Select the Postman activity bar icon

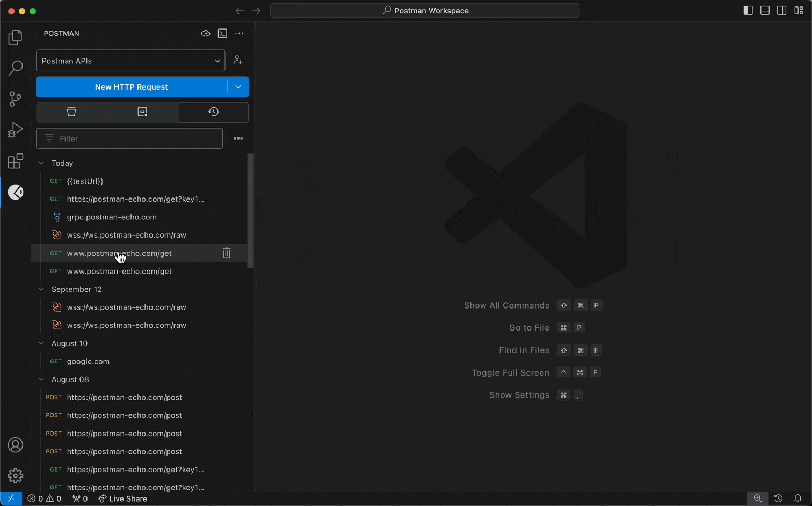[x=16, y=192]
